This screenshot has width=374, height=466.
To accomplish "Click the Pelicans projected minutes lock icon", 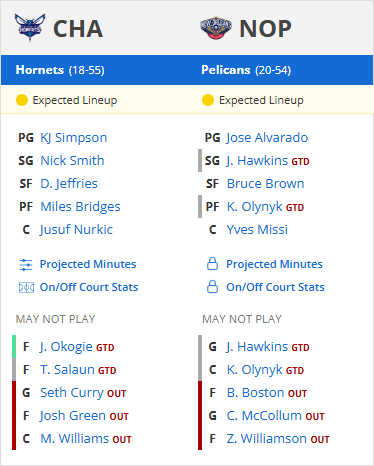I will coord(212,264).
